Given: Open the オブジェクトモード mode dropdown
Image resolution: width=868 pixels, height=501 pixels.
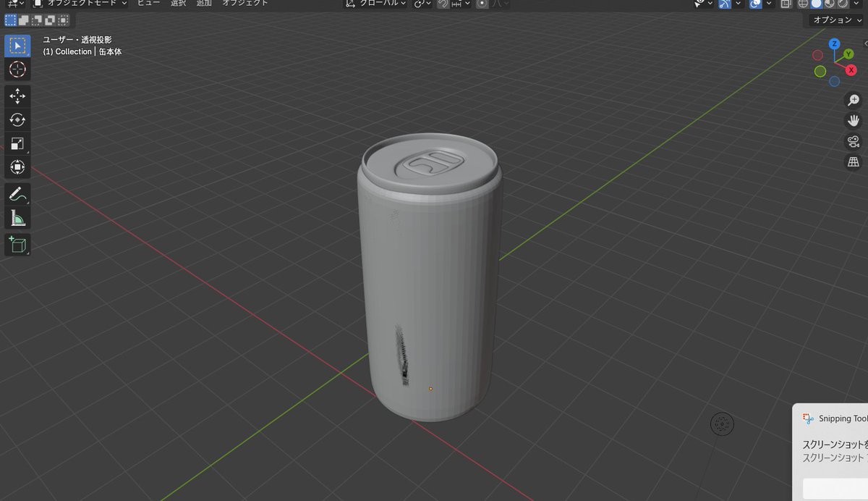Looking at the screenshot, I should click(82, 4).
